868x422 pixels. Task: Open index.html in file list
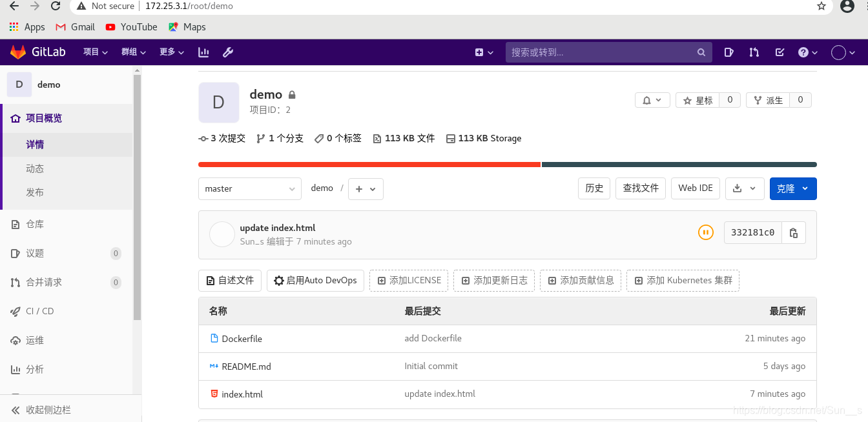[242, 394]
